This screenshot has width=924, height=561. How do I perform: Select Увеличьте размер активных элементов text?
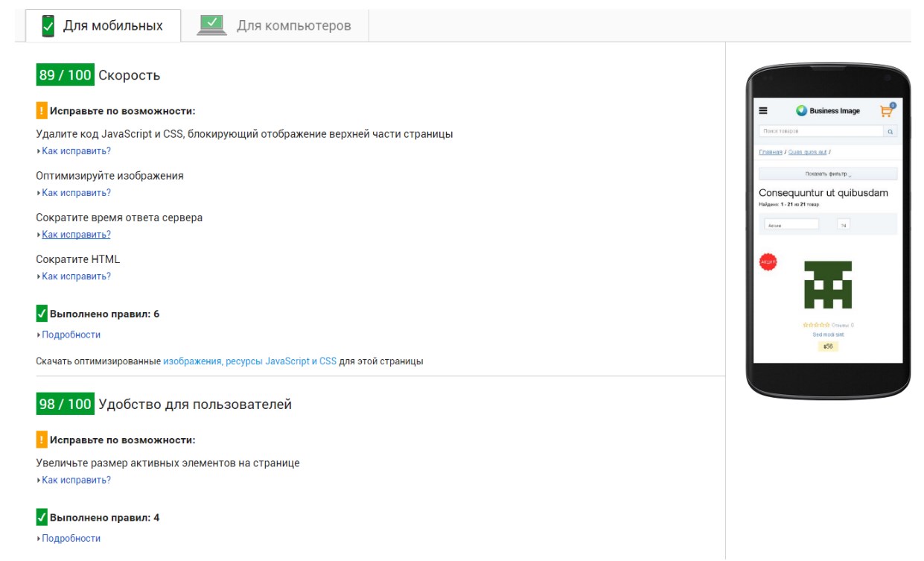pos(168,463)
